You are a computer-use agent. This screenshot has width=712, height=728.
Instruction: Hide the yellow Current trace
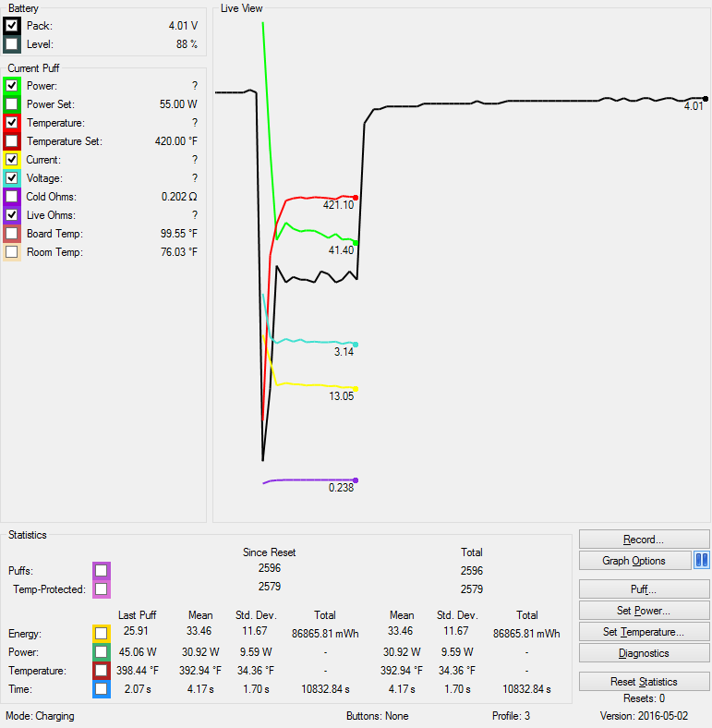12,160
